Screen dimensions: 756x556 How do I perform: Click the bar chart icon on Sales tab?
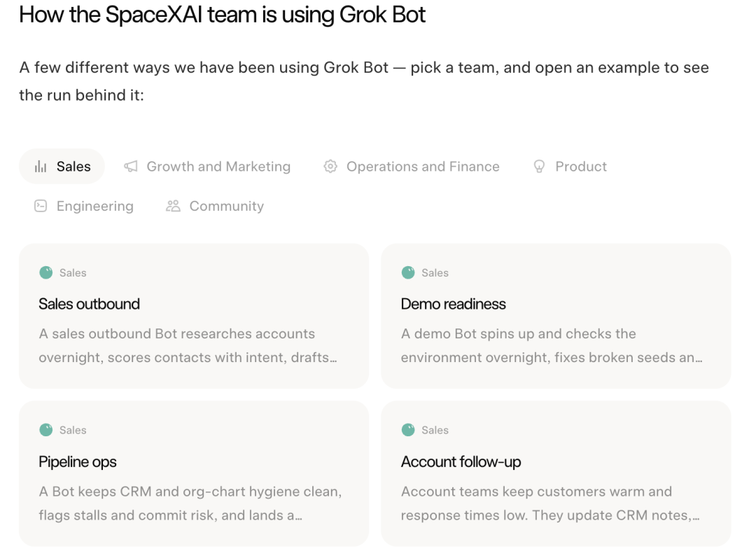[41, 167]
